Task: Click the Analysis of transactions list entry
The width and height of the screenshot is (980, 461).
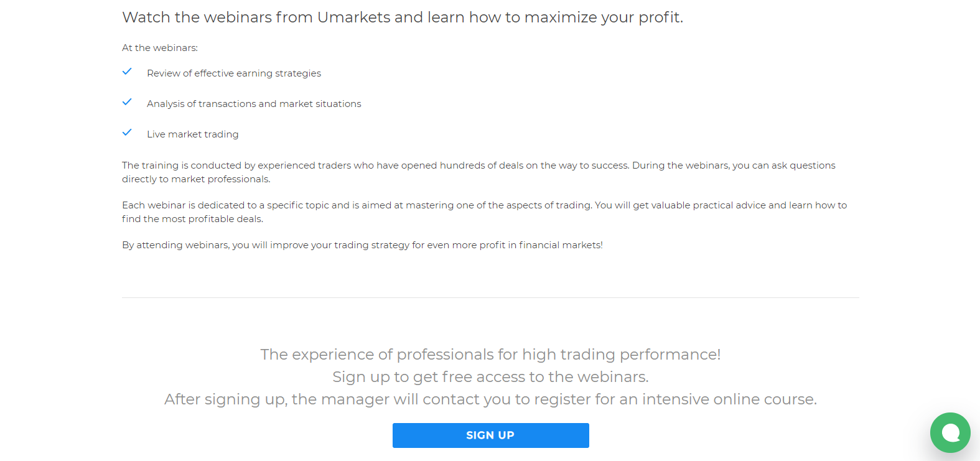Action: click(254, 103)
